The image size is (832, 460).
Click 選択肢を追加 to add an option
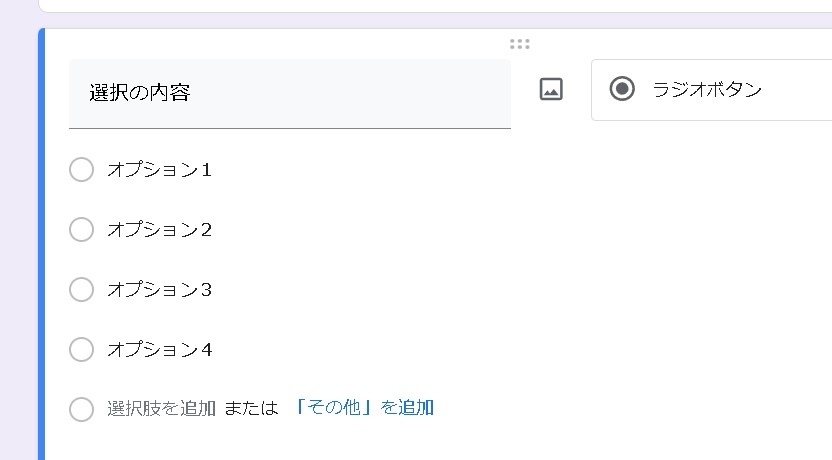(161, 408)
